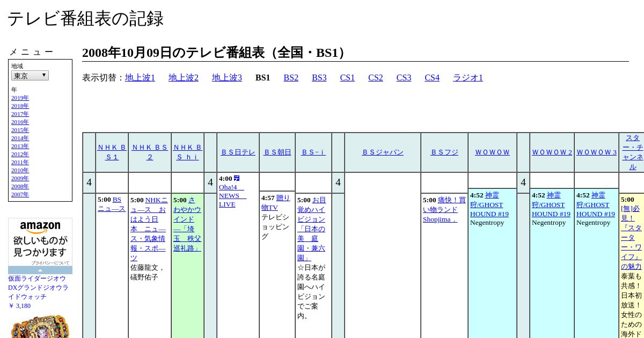Open the ＷＯＷＯＷ２ channel header link

point(552,152)
